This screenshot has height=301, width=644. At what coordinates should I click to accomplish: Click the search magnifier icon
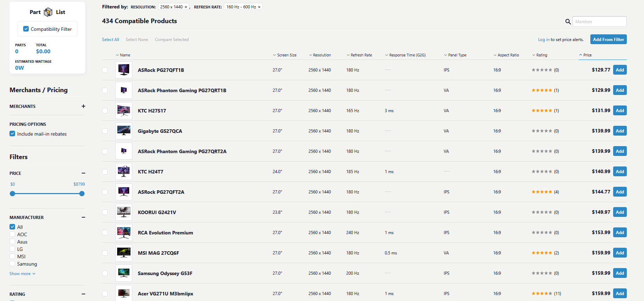click(568, 22)
